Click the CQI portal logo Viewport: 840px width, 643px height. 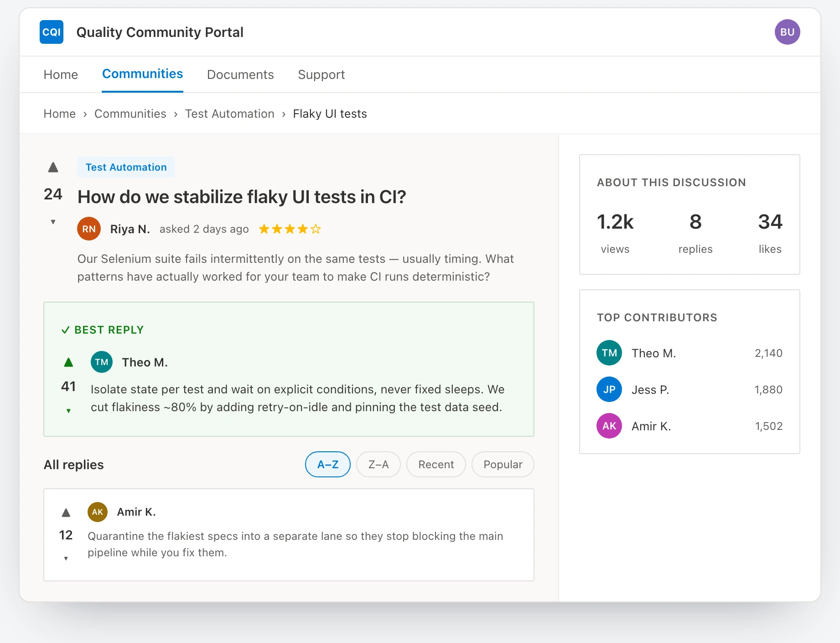52,32
